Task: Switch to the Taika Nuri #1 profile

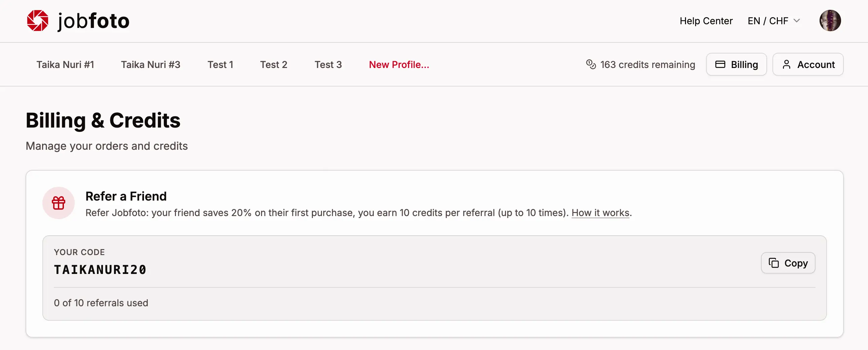Action: [65, 64]
